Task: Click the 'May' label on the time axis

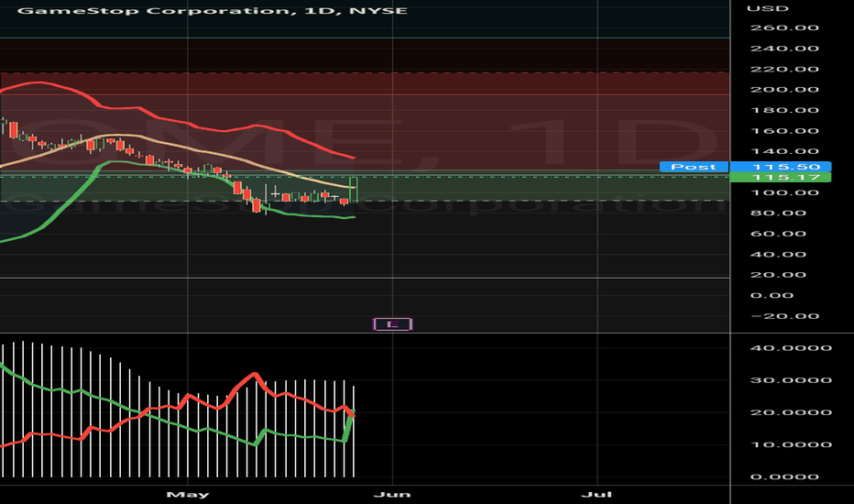Action: tap(187, 495)
